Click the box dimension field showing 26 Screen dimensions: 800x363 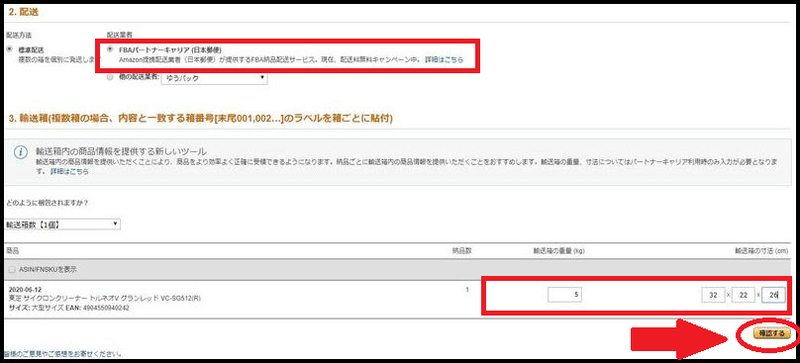coord(773,295)
